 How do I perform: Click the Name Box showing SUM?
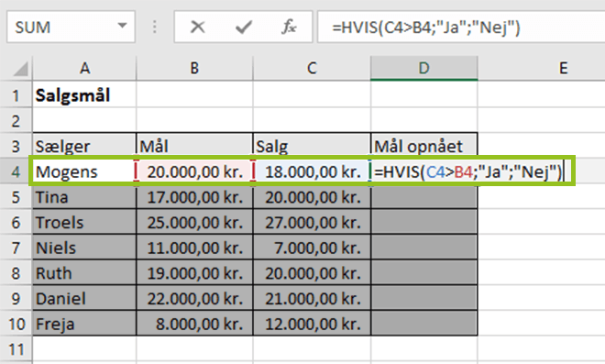click(71, 27)
